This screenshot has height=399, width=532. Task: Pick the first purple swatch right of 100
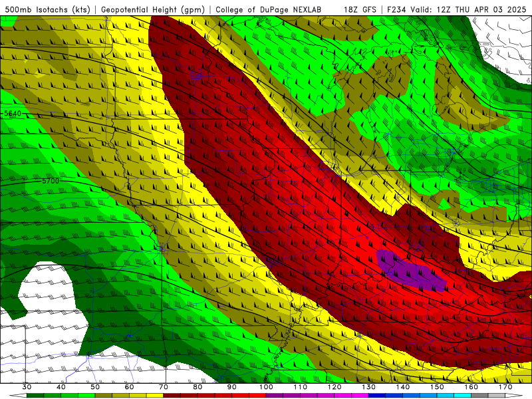(275, 396)
